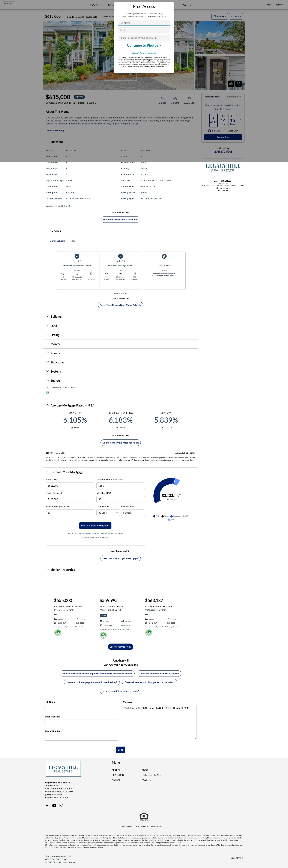This screenshot has height=868, width=288.
Task: Click the YouTube icon in footer
Action: (54, 805)
